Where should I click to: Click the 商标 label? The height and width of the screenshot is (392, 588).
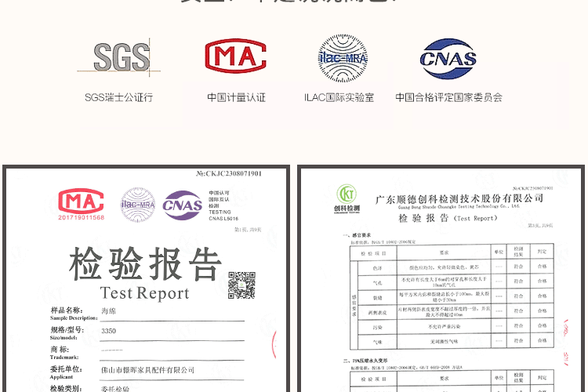(60, 349)
